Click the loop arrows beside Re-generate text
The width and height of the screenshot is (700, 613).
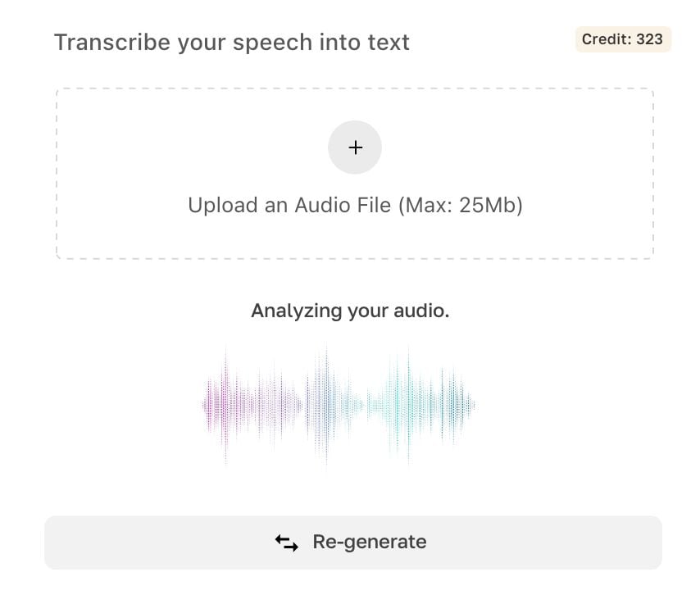[286, 542]
